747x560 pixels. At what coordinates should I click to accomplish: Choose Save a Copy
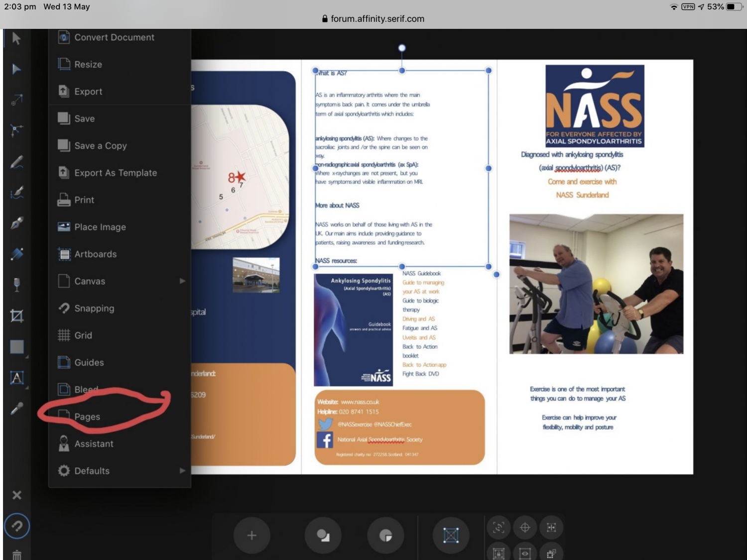[x=120, y=146]
